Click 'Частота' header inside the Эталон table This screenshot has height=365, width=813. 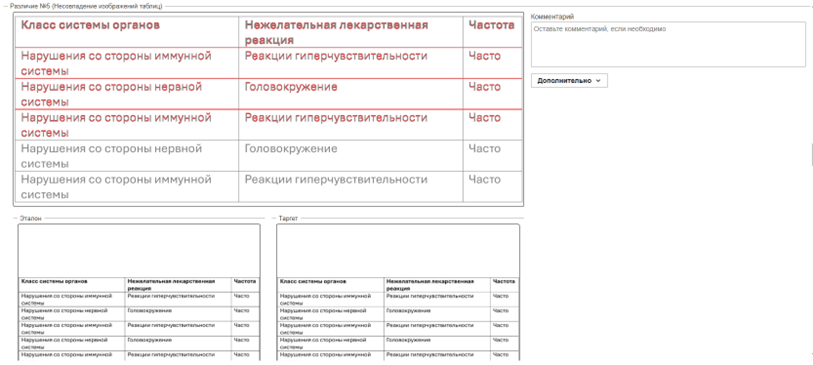pos(245,282)
